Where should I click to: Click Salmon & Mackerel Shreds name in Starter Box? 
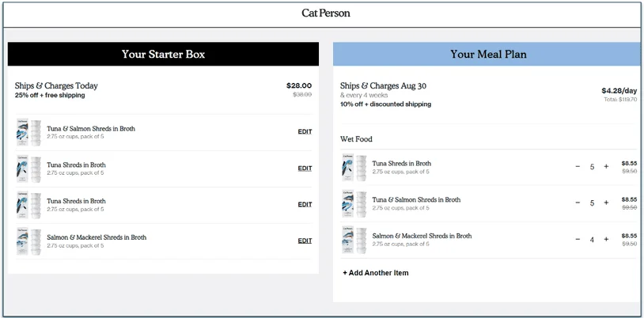point(97,237)
